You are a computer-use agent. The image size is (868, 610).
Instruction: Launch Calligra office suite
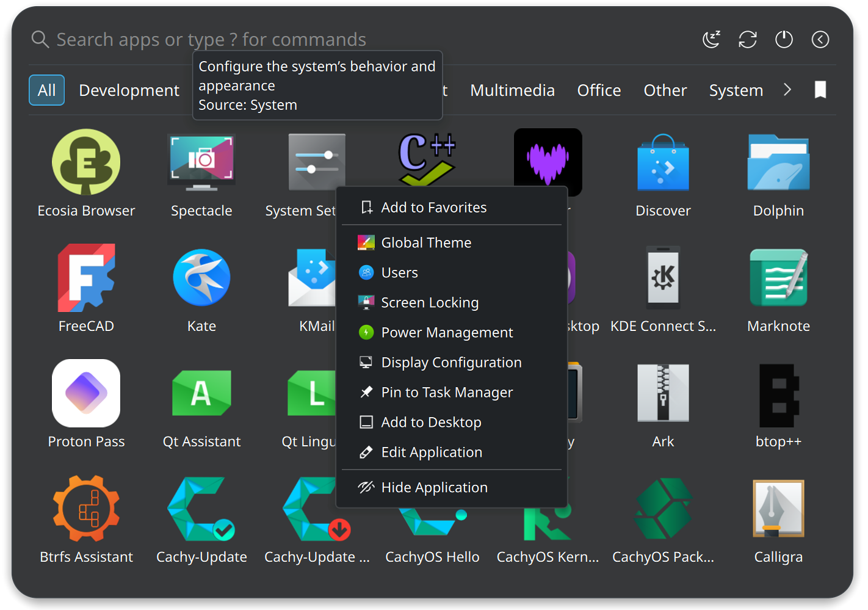click(778, 520)
